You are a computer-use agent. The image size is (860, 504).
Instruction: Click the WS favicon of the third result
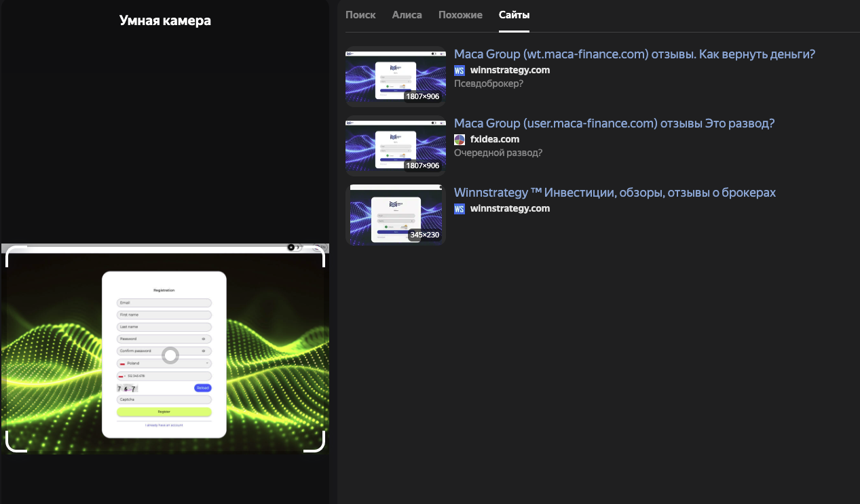(x=460, y=209)
